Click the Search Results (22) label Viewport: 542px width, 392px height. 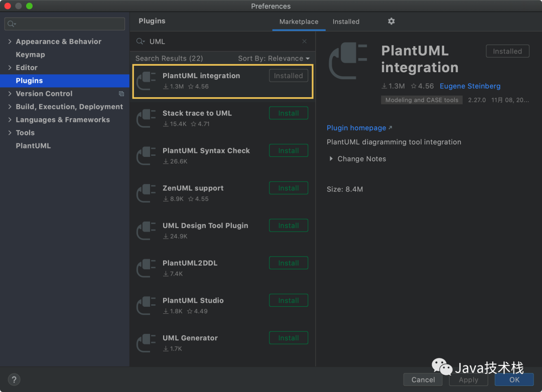169,58
